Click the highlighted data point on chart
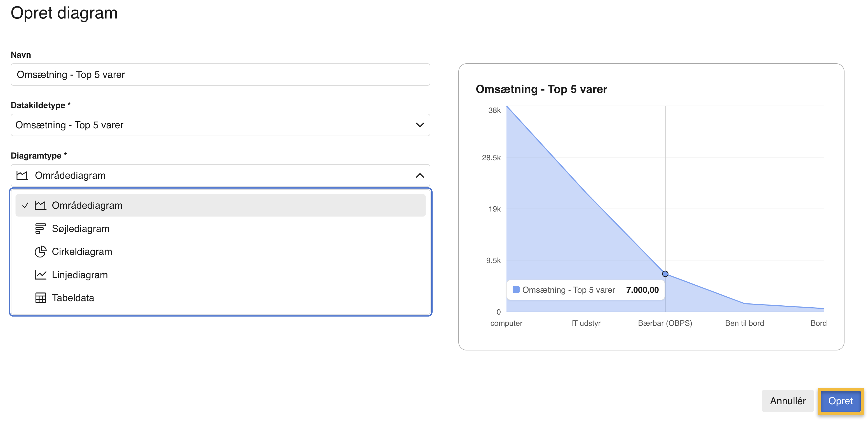The height and width of the screenshot is (423, 868). (665, 274)
